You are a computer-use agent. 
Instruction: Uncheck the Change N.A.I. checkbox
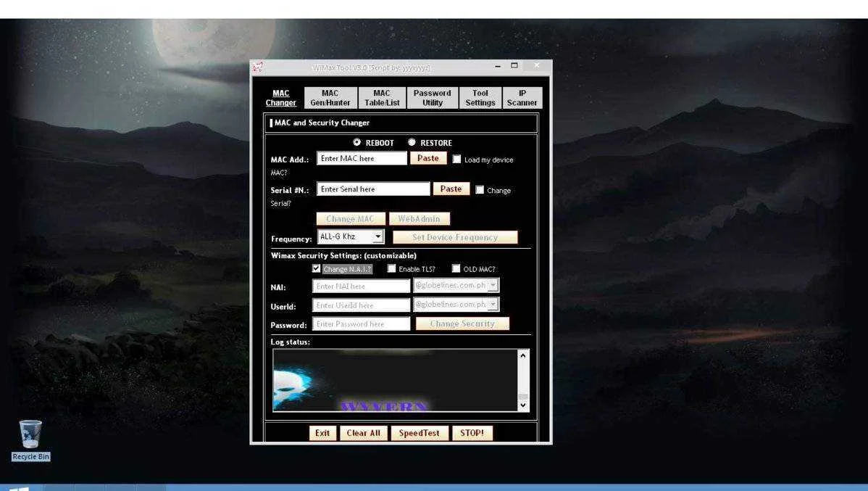click(316, 268)
